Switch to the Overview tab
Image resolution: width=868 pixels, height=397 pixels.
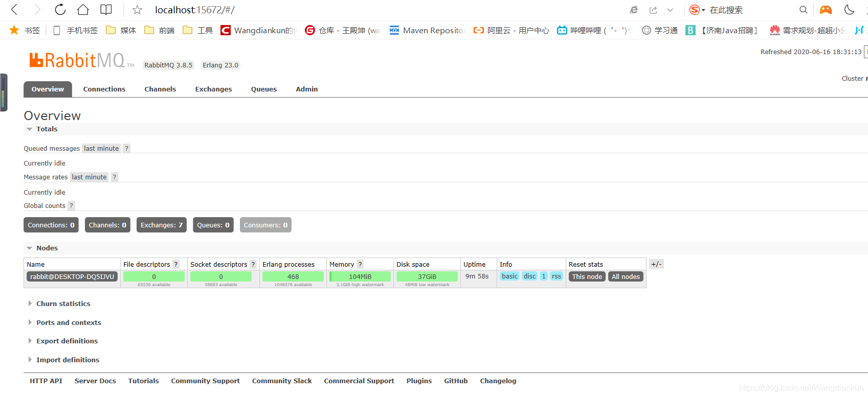[48, 89]
